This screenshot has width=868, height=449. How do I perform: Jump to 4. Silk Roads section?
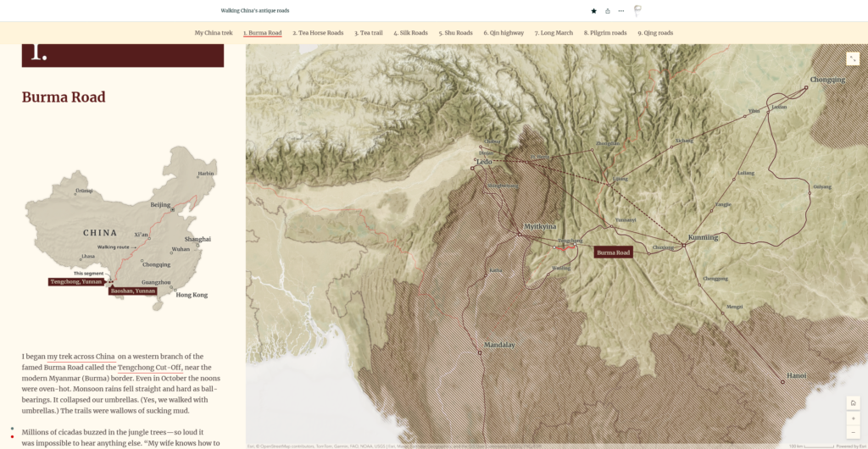pos(410,33)
